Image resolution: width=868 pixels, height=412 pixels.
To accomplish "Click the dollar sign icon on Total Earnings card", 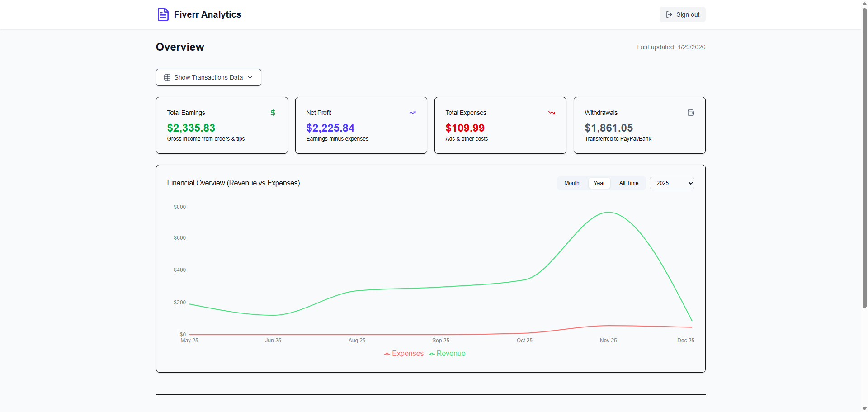I will point(273,113).
